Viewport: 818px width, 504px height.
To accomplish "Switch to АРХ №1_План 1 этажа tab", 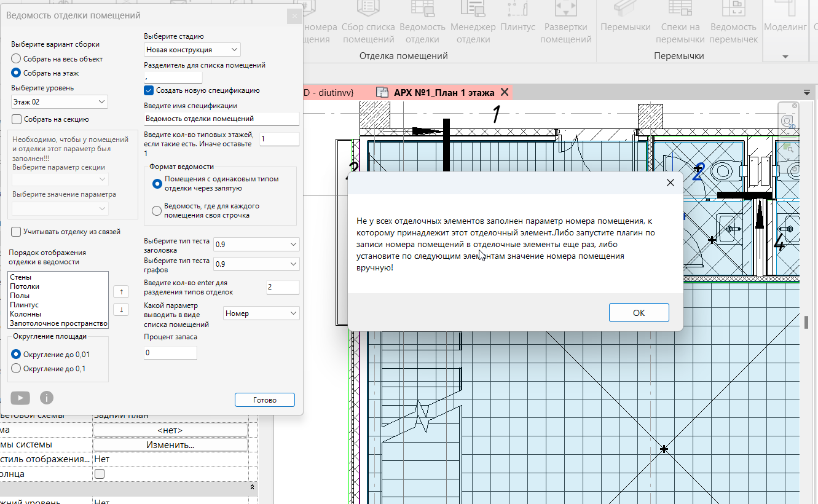I will click(x=444, y=93).
